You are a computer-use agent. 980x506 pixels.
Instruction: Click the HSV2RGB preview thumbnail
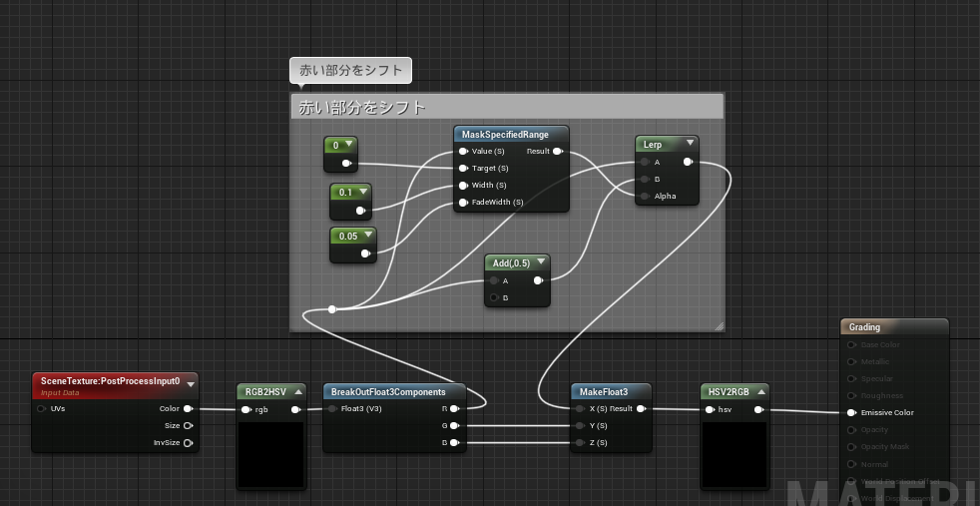click(x=735, y=455)
